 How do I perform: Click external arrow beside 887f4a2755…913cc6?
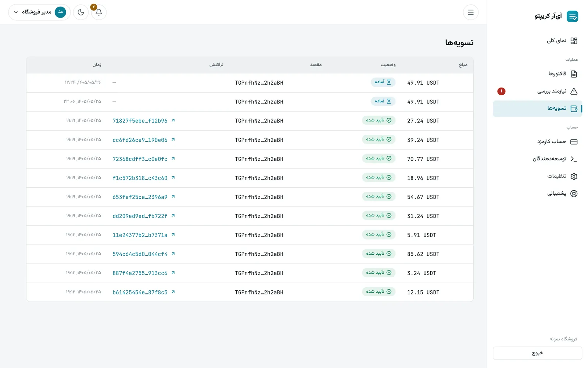173,273
